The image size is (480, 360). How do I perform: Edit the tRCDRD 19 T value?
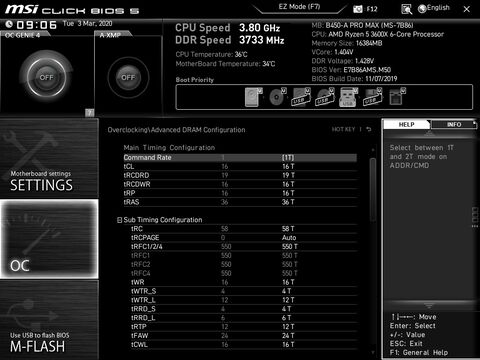(288, 175)
